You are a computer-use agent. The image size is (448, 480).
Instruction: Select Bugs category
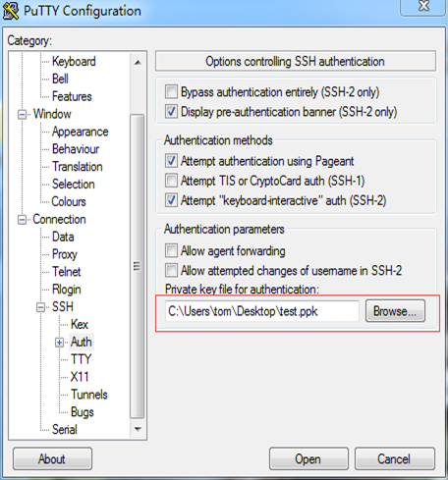coord(83,412)
